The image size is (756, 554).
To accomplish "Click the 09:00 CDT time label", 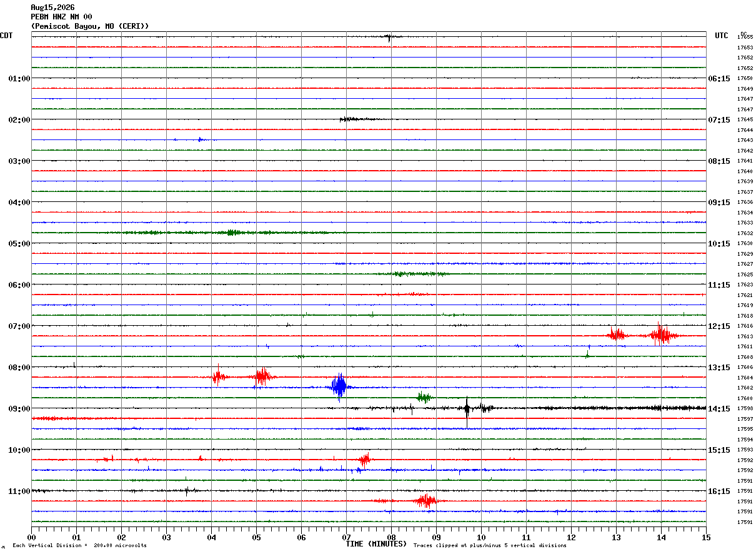I will 19,409.
